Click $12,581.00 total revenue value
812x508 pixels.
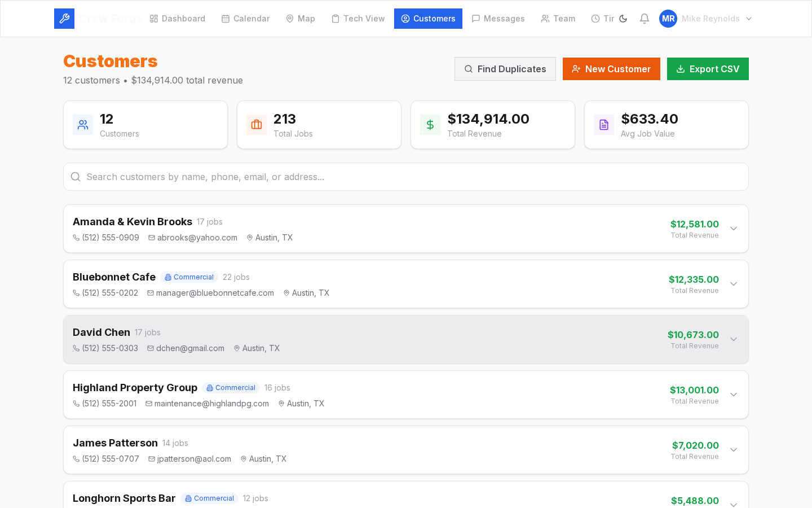click(x=695, y=224)
